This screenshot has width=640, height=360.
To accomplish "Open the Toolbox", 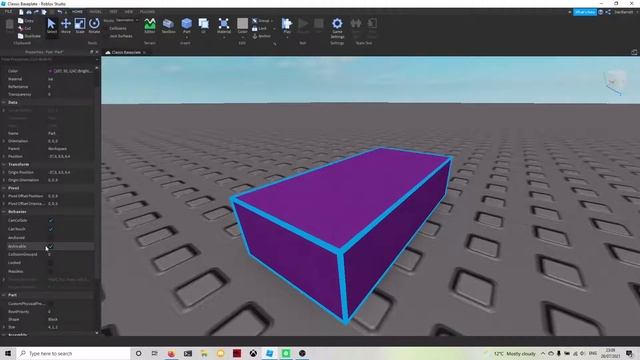I will pos(168,26).
